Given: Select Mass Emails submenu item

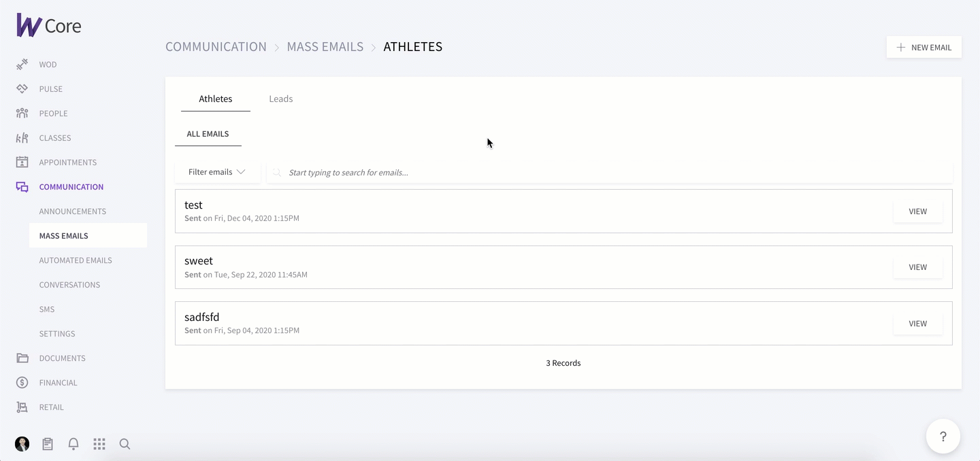Looking at the screenshot, I should tap(88, 235).
